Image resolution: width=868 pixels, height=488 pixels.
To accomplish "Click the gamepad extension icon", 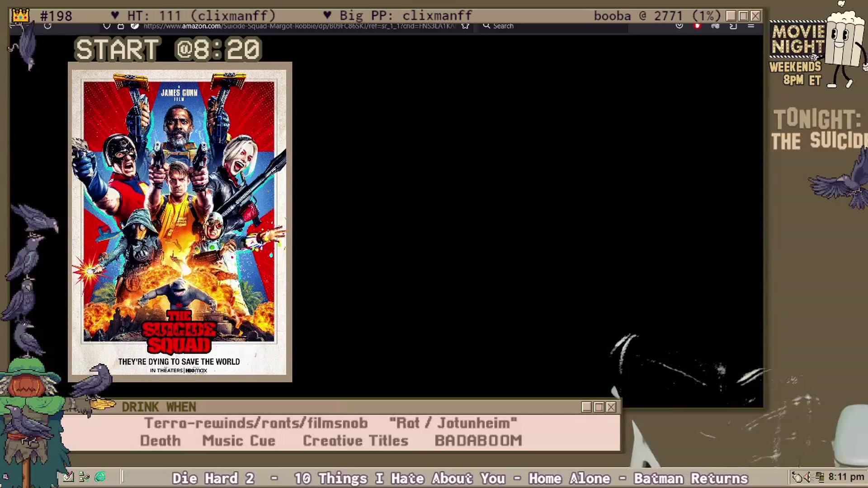I will (x=715, y=26).
